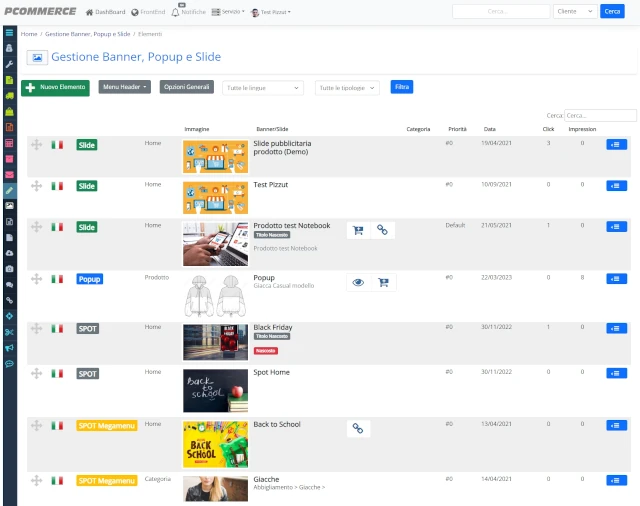Image resolution: width=640 pixels, height=506 pixels.
Task: Open Notifiche notifications
Action: coord(189,12)
